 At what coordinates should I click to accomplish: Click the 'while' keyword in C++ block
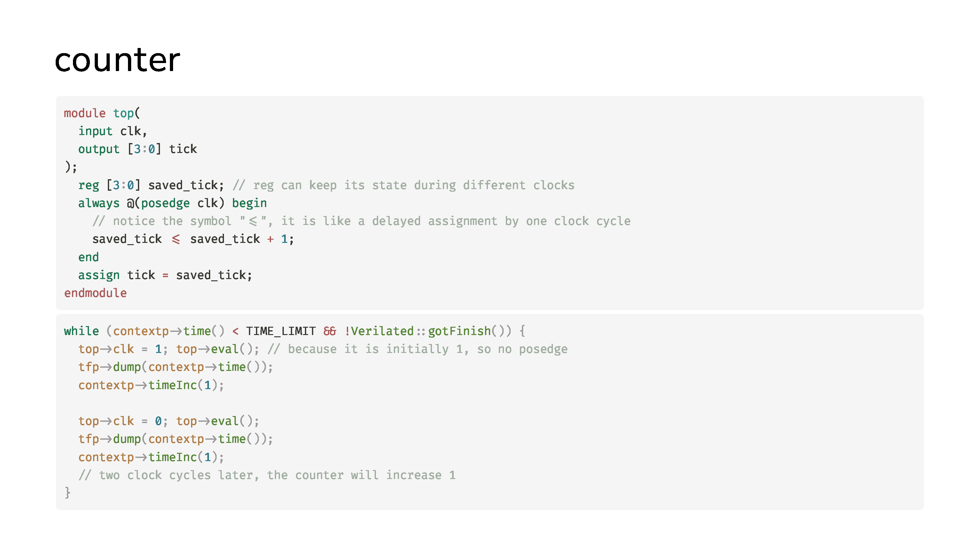pos(81,331)
